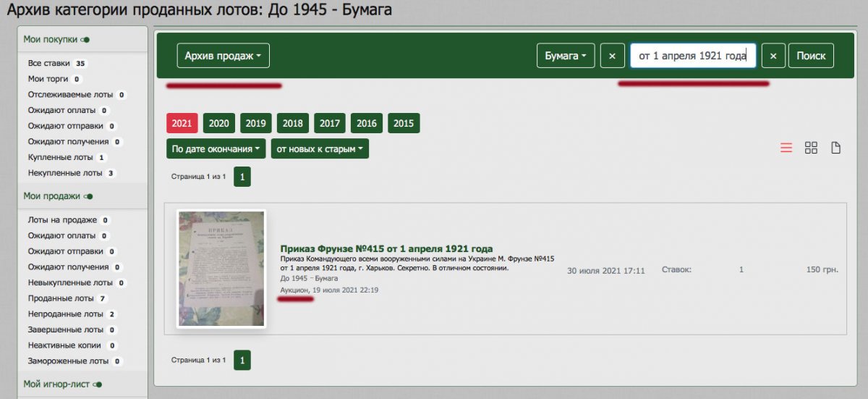868x399 pixels.
Task: Clear the search text field
Action: point(773,56)
